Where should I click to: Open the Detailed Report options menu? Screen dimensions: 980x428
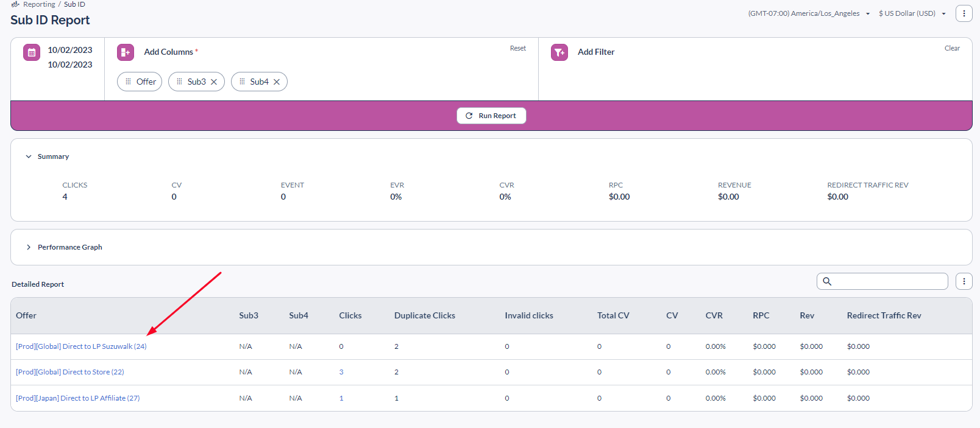click(964, 281)
